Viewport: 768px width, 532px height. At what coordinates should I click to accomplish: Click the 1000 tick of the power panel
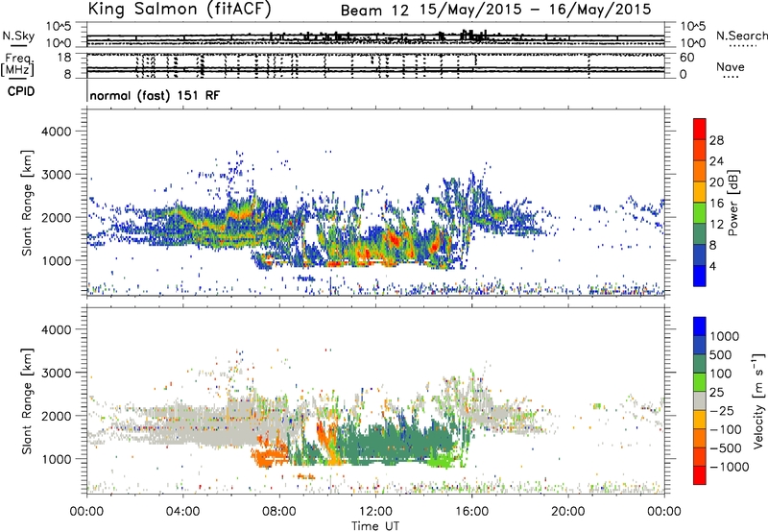(x=56, y=260)
